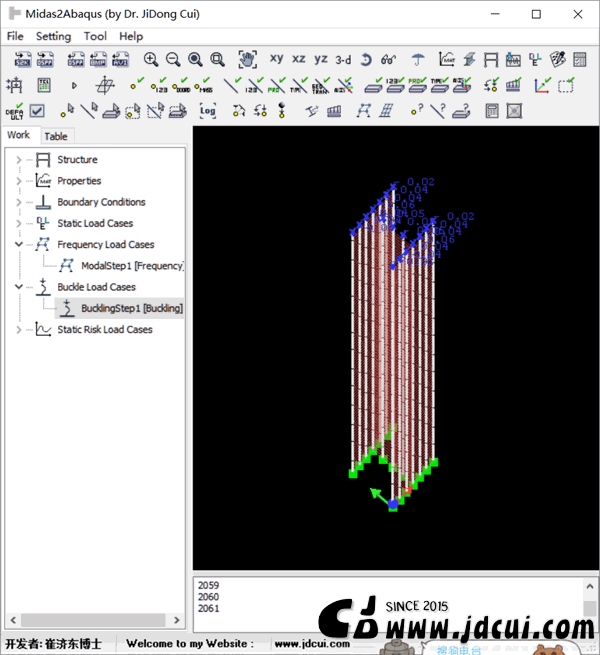This screenshot has width=600, height=655.
Task: Click tree panel scroll left arrow
Action: pyautogui.click(x=13, y=620)
